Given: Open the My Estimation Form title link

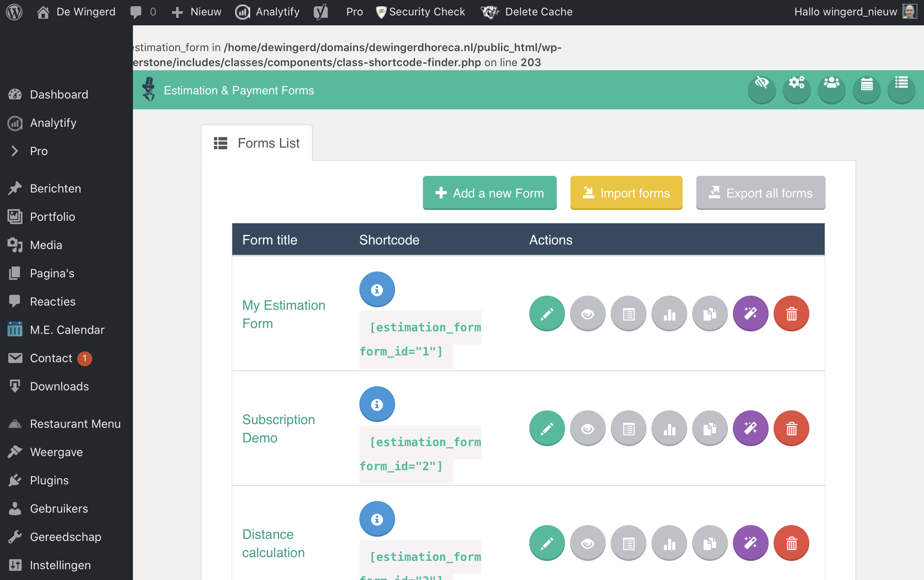Looking at the screenshot, I should 284,314.
